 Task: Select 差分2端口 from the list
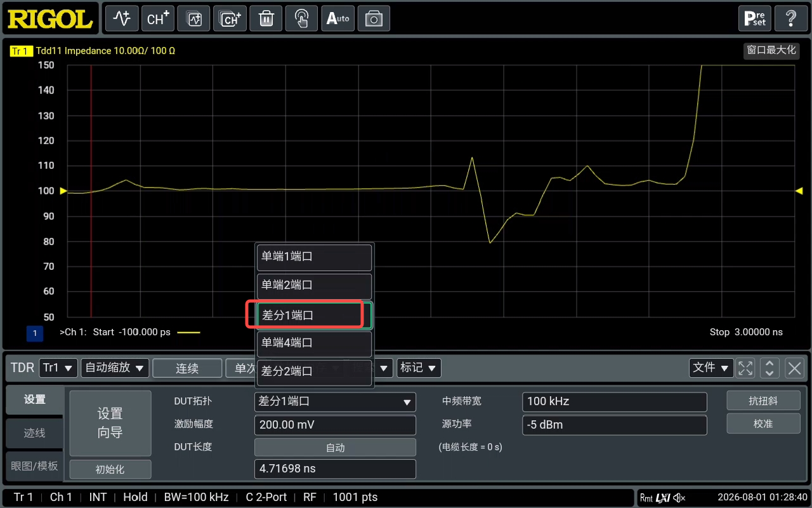coord(315,372)
